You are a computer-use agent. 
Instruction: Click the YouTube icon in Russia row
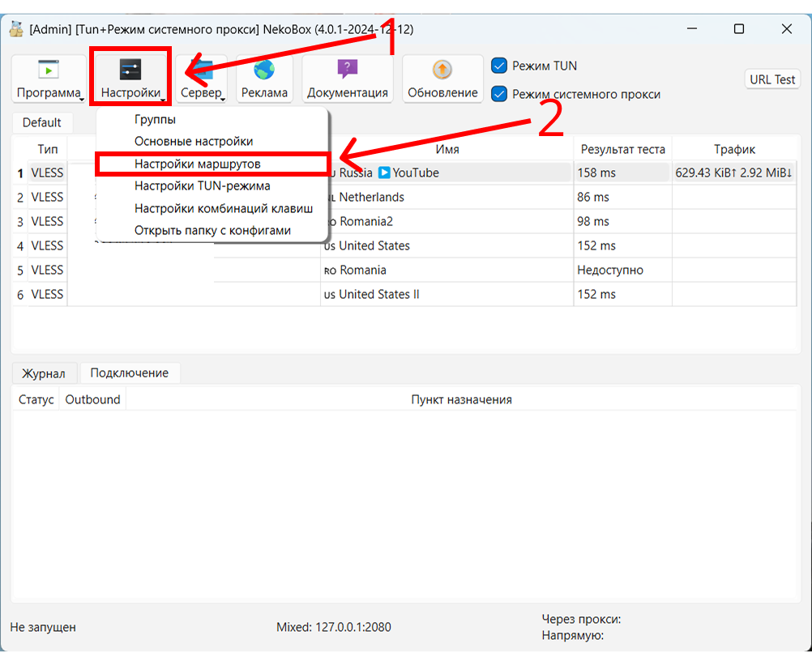384,173
